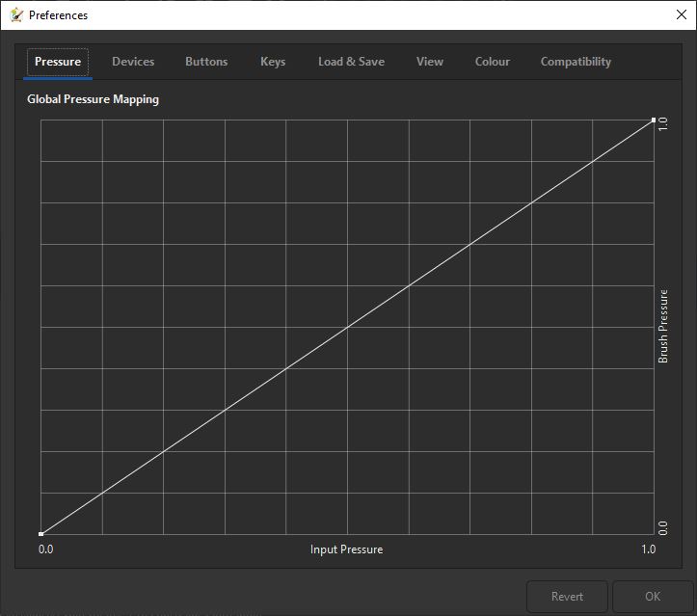Open the Colour tab
The image size is (697, 616).
[x=492, y=62]
